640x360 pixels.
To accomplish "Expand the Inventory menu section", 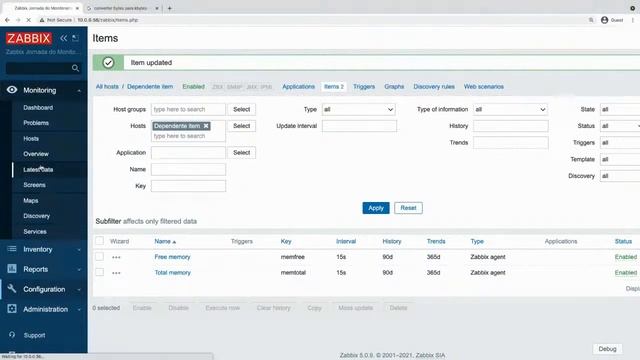I will [x=79, y=249].
